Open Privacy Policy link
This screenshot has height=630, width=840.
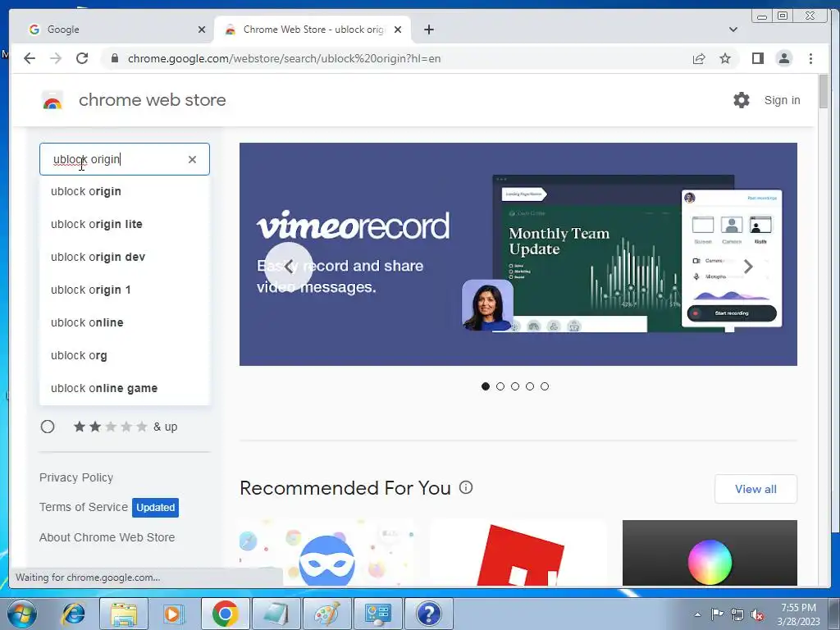point(76,477)
